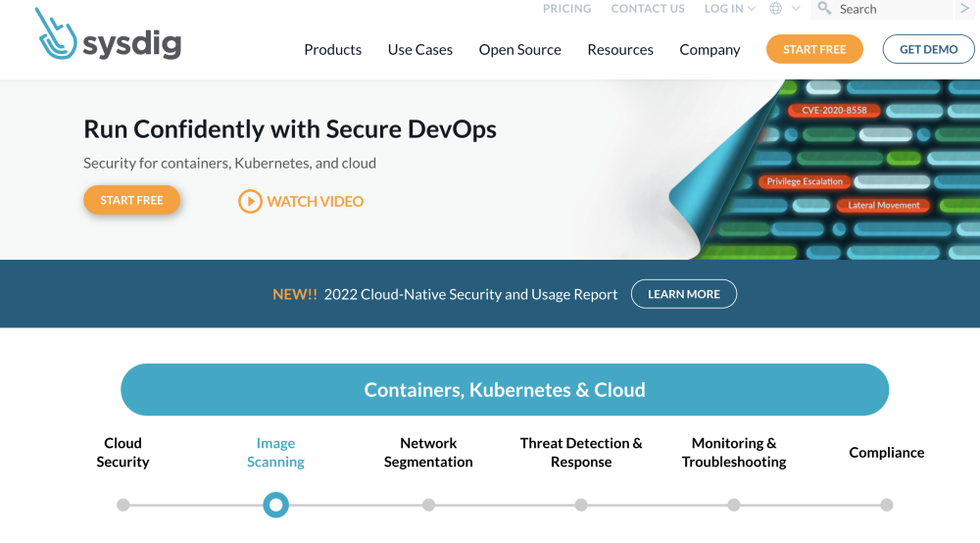Viewport: 980px width, 543px height.
Task: Click the Containers, Kubernetes & Cloud banner
Action: click(x=505, y=389)
